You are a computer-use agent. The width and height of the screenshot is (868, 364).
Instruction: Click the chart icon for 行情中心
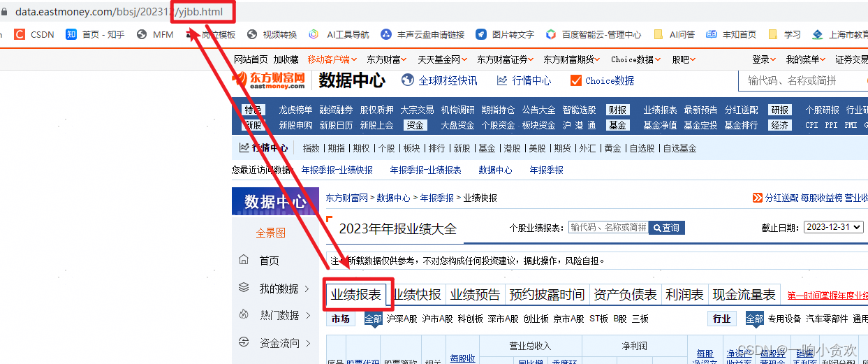point(502,80)
